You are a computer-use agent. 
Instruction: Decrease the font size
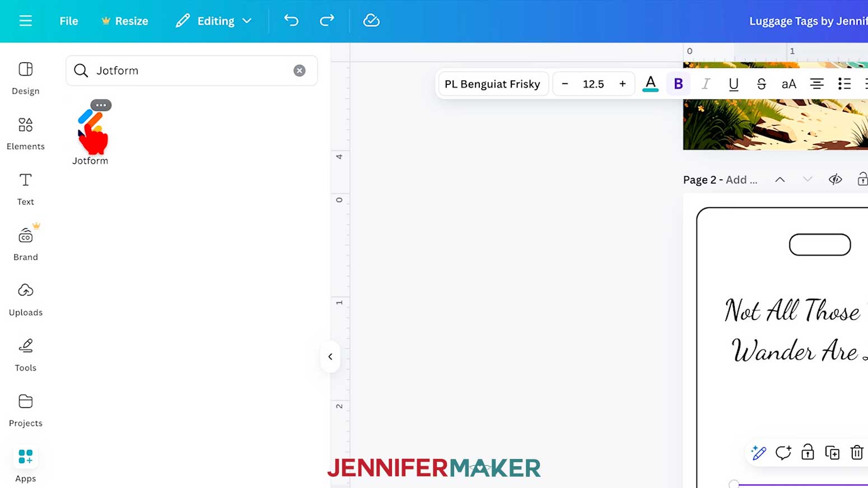click(565, 84)
